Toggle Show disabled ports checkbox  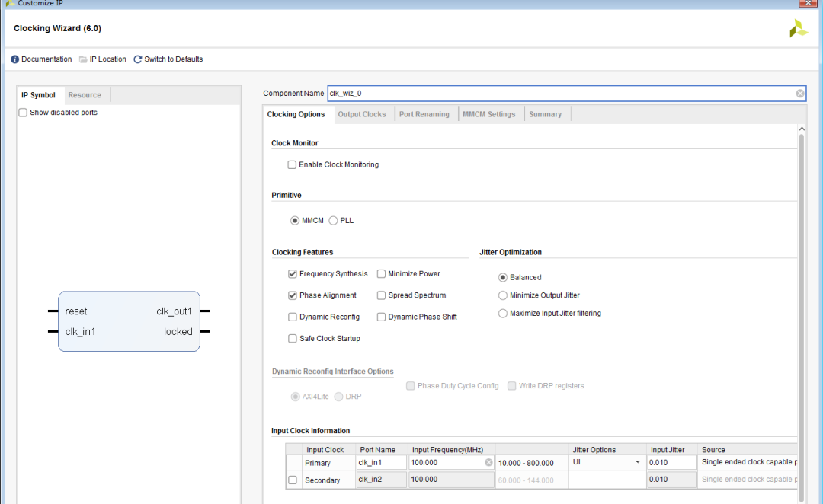click(x=23, y=113)
